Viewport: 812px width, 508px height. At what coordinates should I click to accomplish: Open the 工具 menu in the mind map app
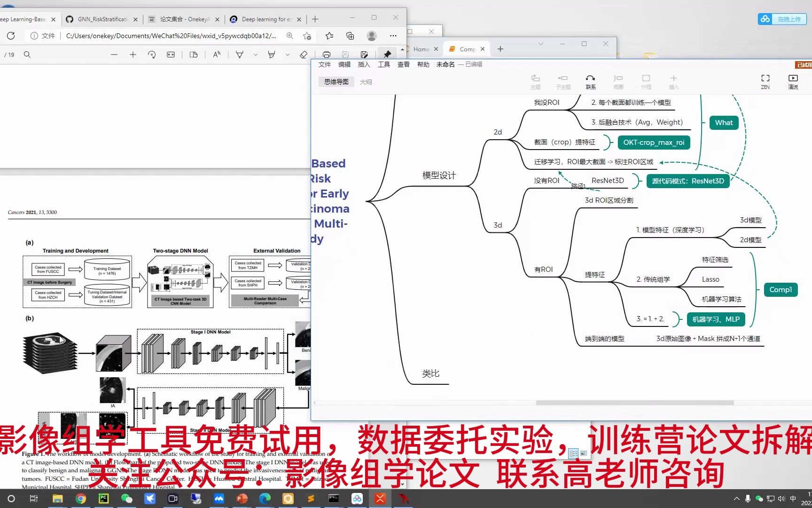click(383, 64)
